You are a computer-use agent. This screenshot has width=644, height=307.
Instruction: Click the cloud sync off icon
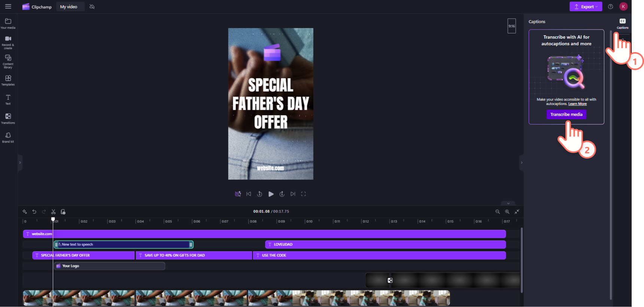pyautogui.click(x=92, y=7)
